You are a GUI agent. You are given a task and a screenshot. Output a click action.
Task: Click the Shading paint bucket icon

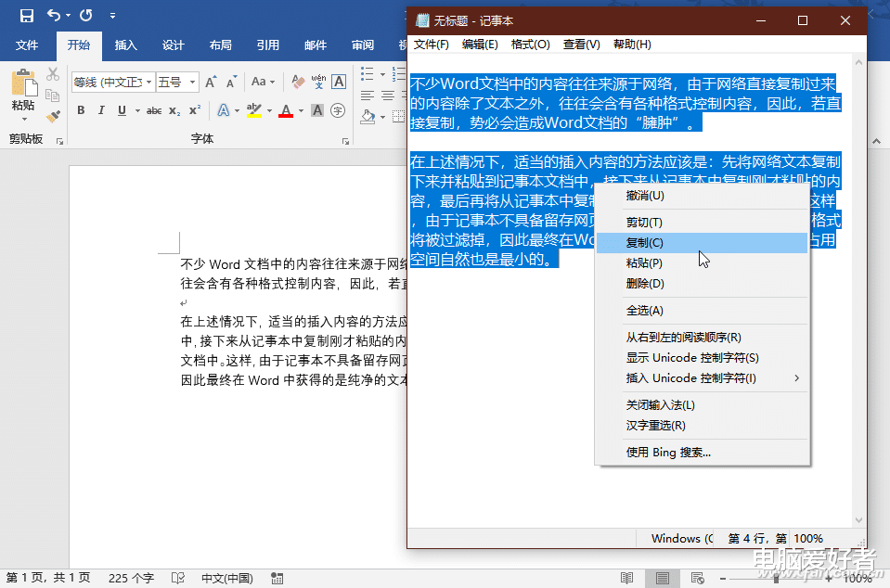tap(368, 117)
